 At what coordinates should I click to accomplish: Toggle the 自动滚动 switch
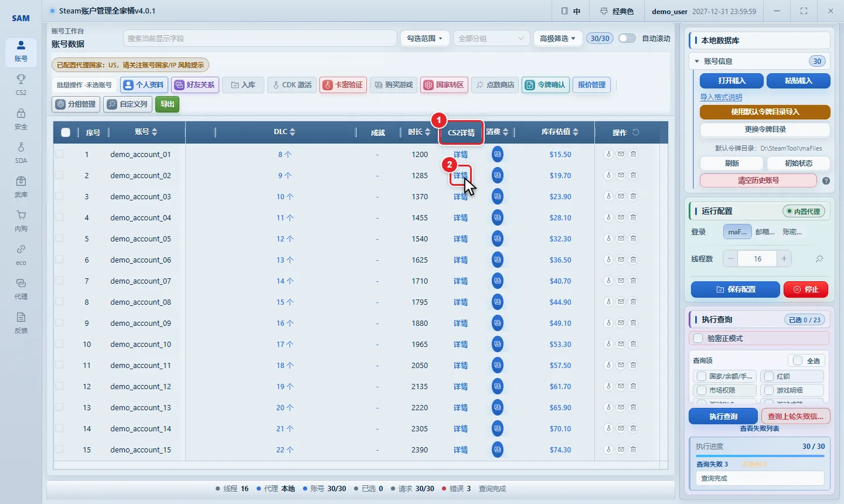coord(627,38)
